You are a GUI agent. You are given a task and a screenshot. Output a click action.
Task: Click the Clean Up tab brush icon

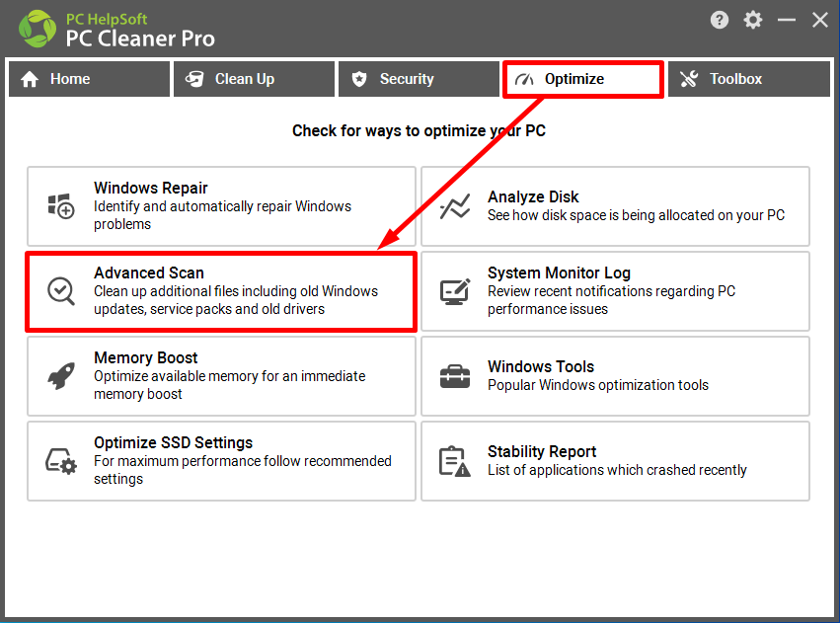[x=194, y=79]
